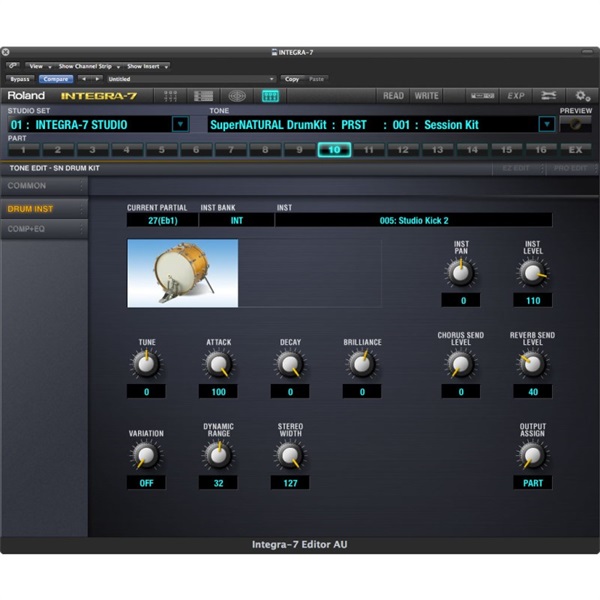Click the WRITE button
This screenshot has width=600, height=600.
(x=426, y=96)
